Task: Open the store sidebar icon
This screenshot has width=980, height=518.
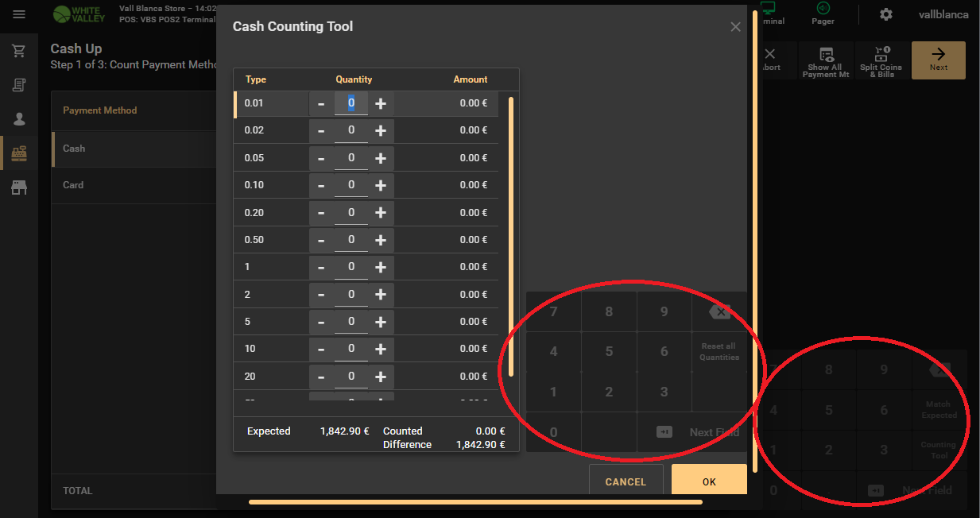Action: tap(19, 187)
